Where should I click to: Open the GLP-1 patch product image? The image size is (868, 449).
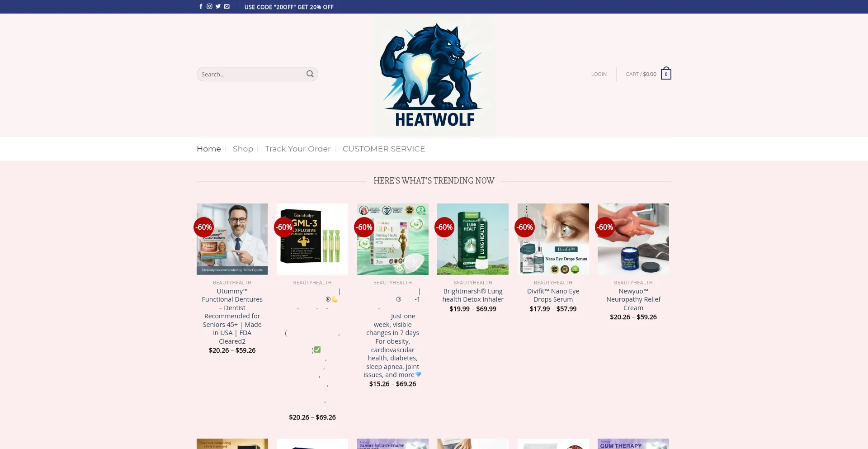pyautogui.click(x=392, y=239)
